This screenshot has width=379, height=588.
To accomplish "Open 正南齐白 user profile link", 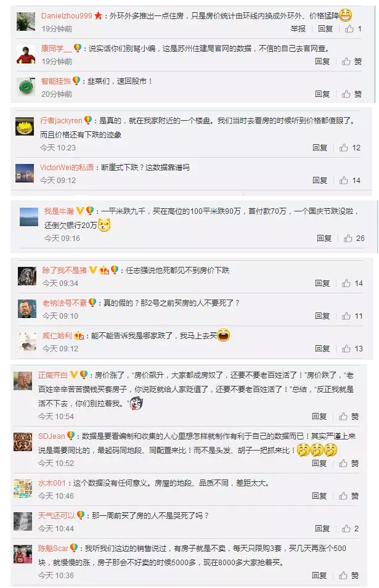I will click(53, 375).
